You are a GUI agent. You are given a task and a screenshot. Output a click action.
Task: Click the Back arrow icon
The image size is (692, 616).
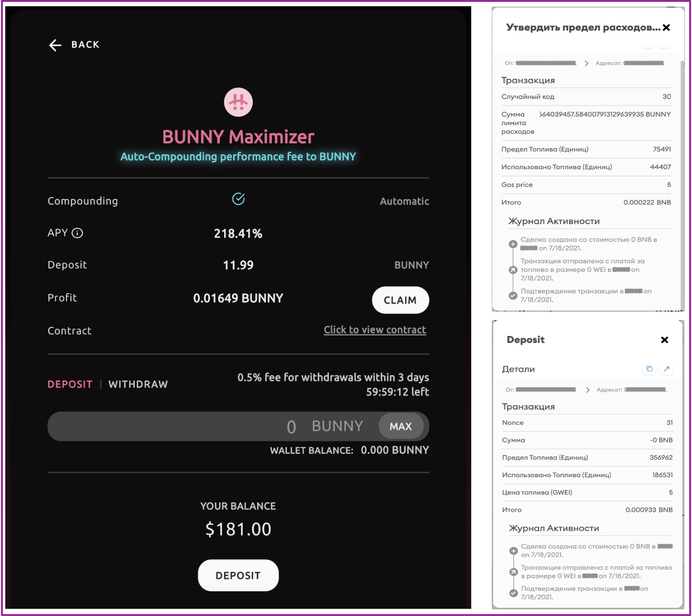(55, 44)
